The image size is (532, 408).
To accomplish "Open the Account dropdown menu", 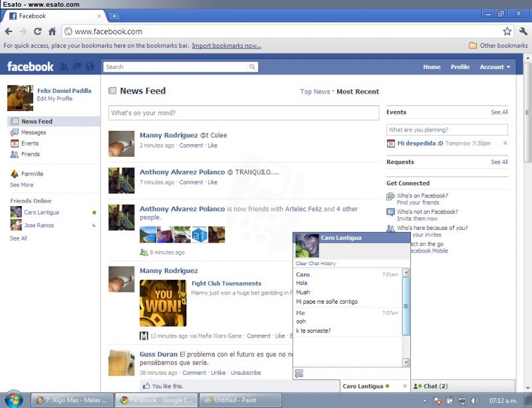I will [495, 67].
